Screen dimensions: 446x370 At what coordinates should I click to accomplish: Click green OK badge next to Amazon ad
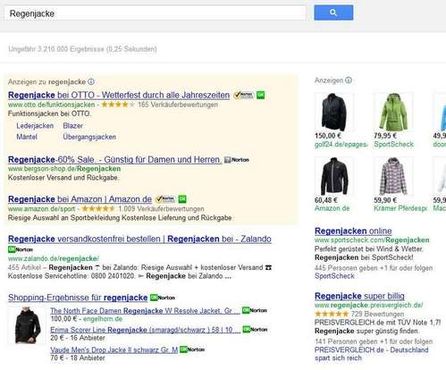tap(182, 199)
